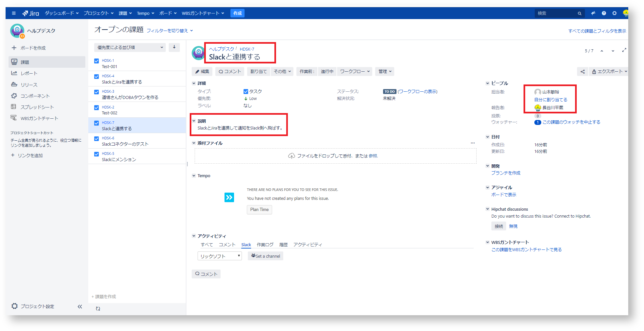The width and height of the screenshot is (644, 331).
Task: Toggle the checkbox for HDSK-2 Test-002
Action: click(97, 107)
